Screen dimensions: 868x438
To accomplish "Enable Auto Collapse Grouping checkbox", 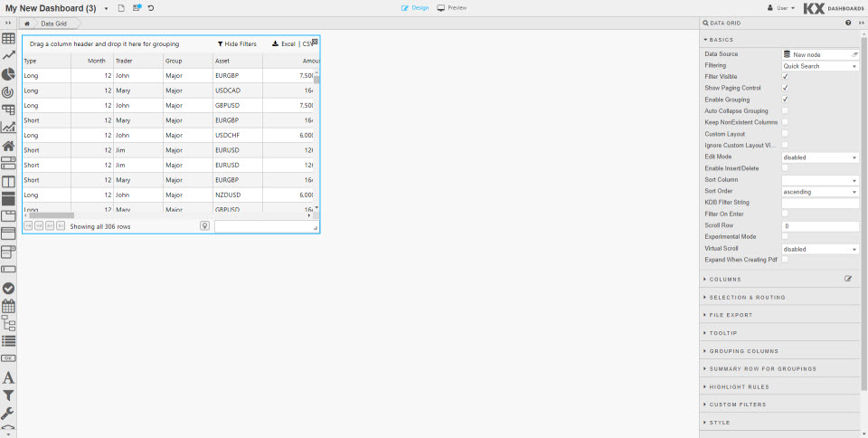I will tap(785, 111).
